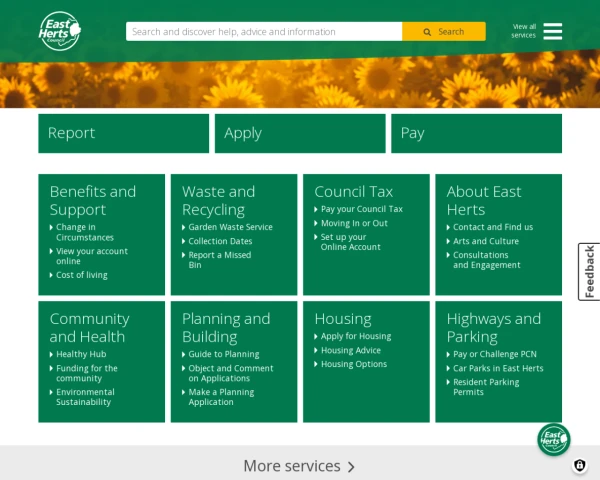The width and height of the screenshot is (600, 480).
Task: View Collection Dates
Action: (220, 241)
